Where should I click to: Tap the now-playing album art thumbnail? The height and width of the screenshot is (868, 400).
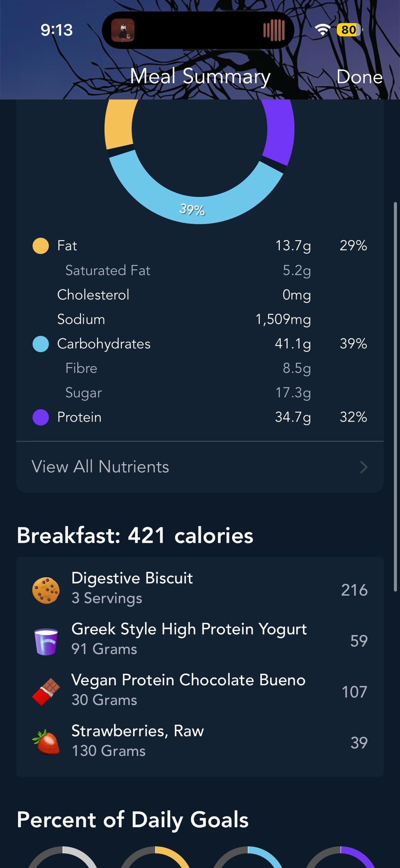point(123,30)
